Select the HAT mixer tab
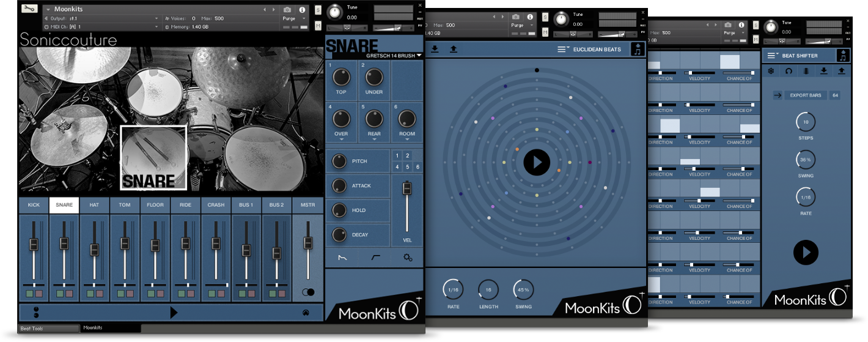 (94, 205)
